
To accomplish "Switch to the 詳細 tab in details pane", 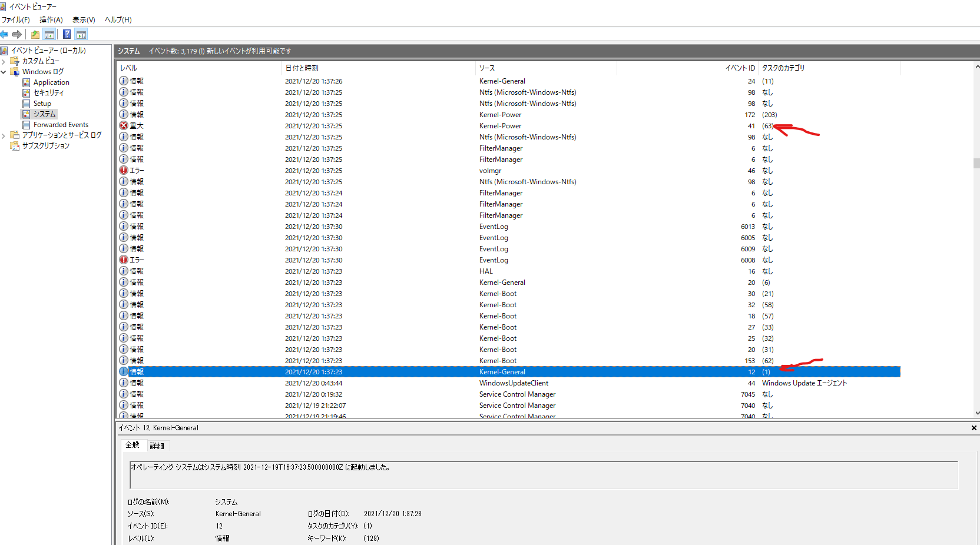I will tap(157, 446).
